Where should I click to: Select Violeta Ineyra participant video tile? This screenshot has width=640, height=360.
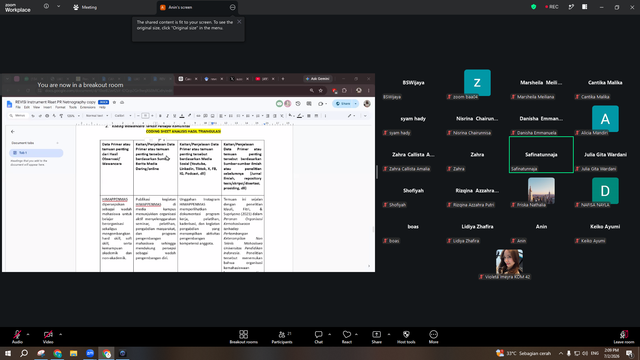509,262
